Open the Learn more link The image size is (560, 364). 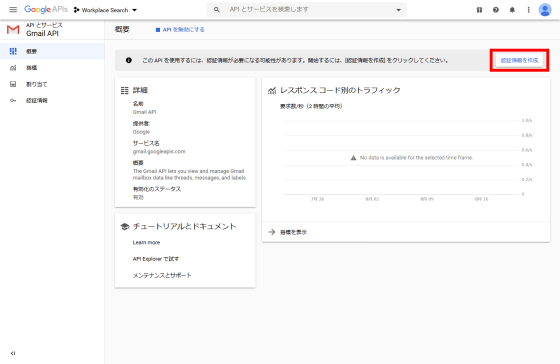click(x=146, y=243)
